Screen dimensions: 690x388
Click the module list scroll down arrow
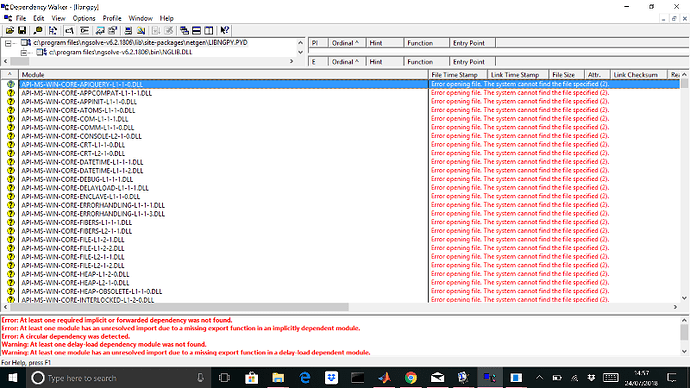coord(684,298)
